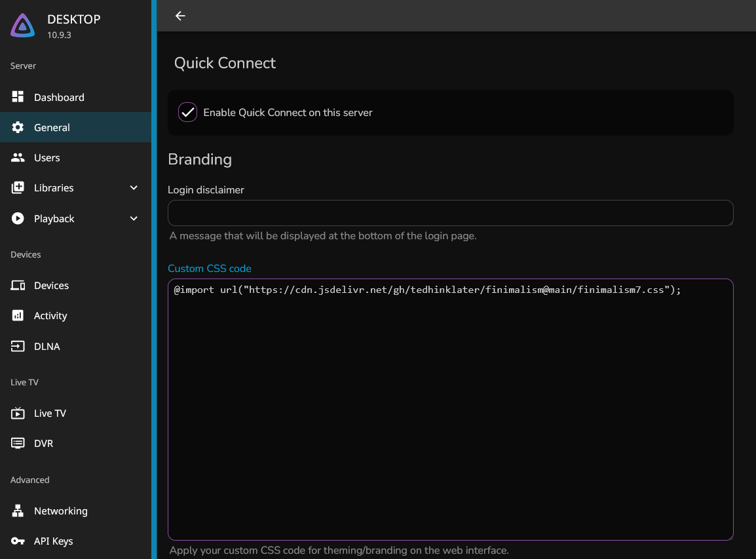Screen dimensions: 756x559
Task: Open the DVR settings icon
Action: (x=18, y=443)
